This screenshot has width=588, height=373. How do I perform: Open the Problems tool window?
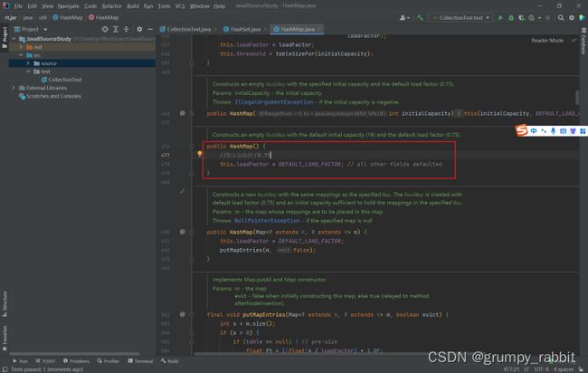76,361
